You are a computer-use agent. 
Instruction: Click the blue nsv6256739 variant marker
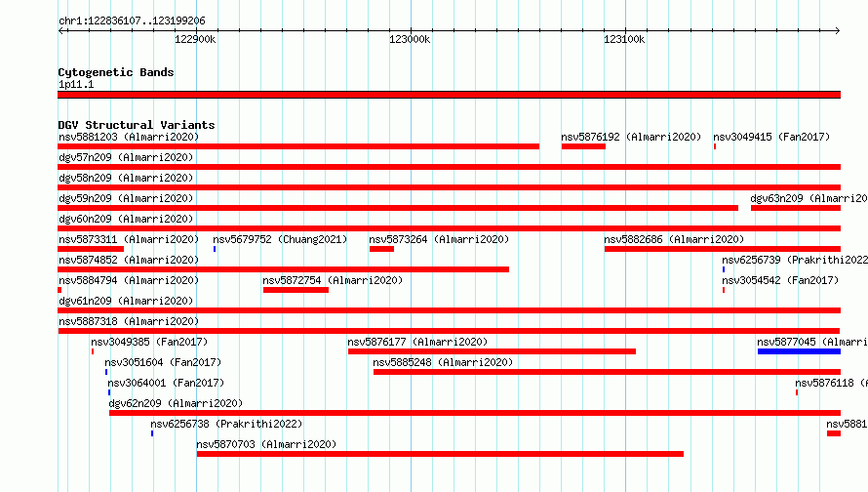point(724,269)
